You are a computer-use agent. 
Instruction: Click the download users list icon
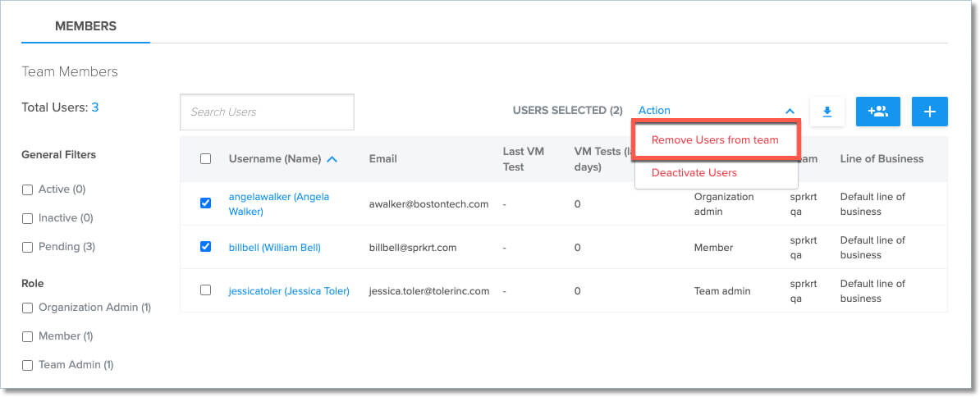coord(827,112)
